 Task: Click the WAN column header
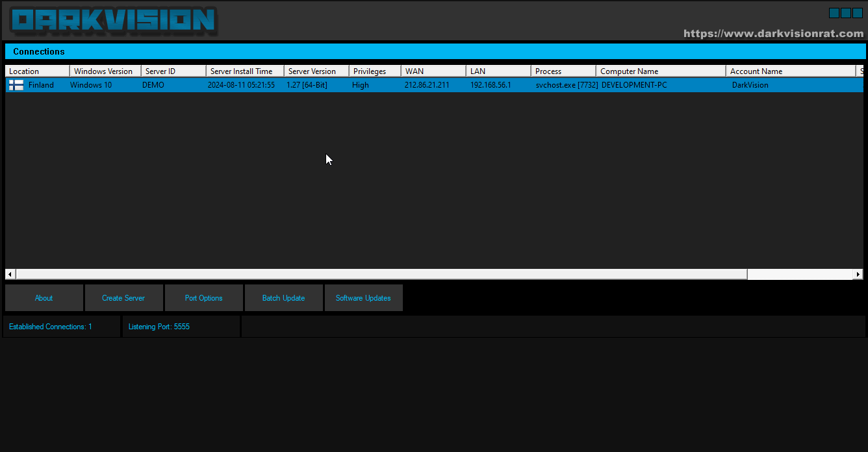[x=433, y=71]
